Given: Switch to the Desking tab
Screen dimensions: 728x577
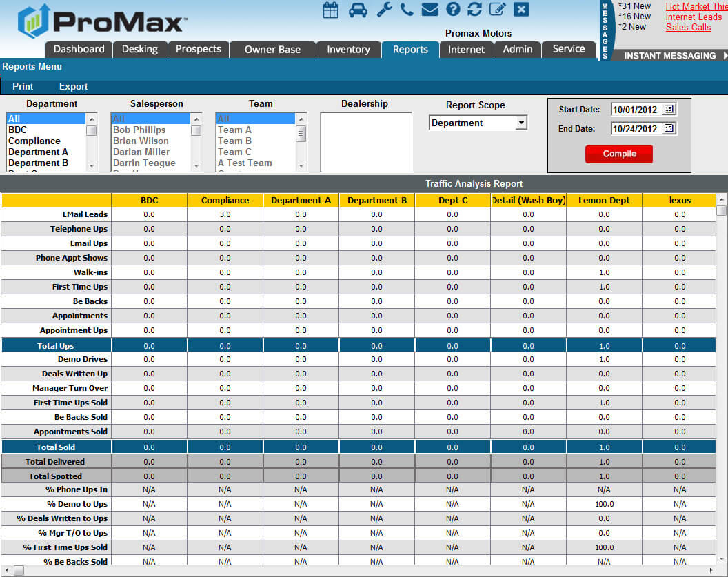Looking at the screenshot, I should tap(140, 49).
